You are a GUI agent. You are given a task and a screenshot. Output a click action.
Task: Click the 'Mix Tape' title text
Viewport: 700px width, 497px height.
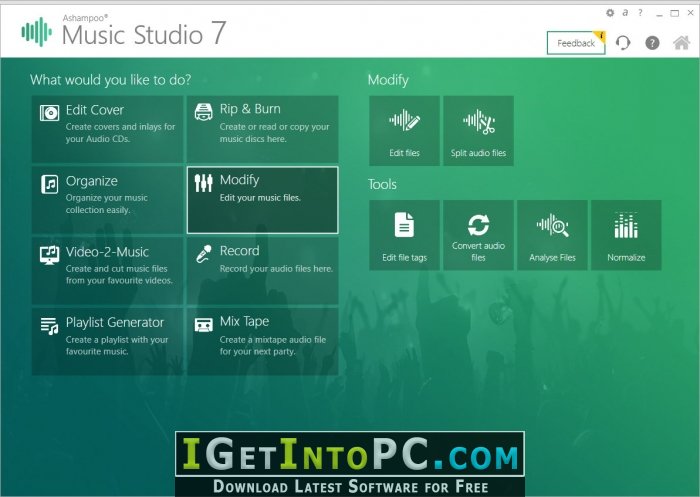point(244,321)
